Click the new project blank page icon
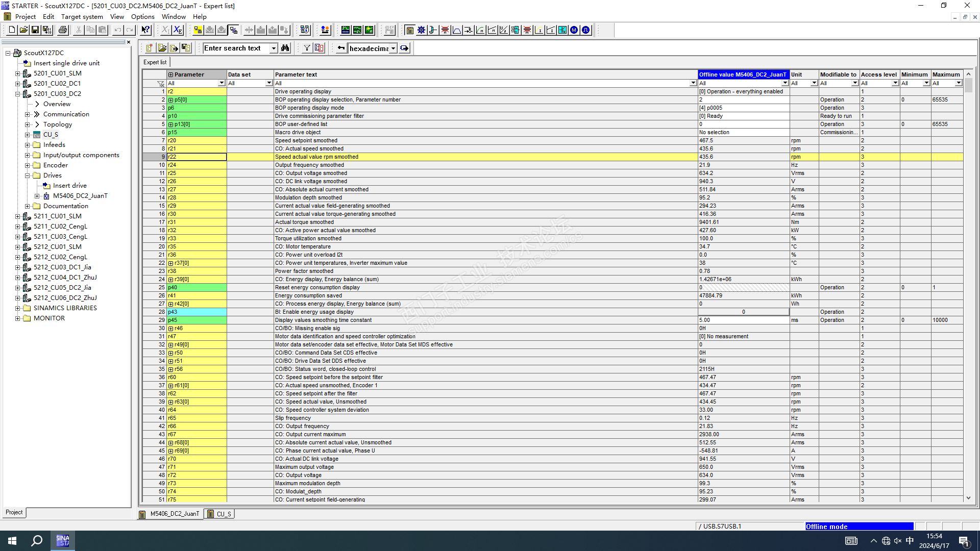Image resolution: width=980 pixels, height=551 pixels. (x=12, y=30)
